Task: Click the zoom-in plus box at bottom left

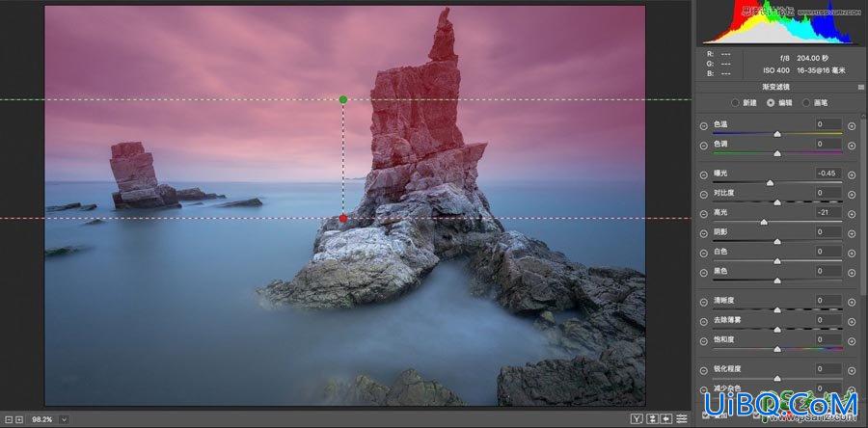Action: tap(19, 419)
